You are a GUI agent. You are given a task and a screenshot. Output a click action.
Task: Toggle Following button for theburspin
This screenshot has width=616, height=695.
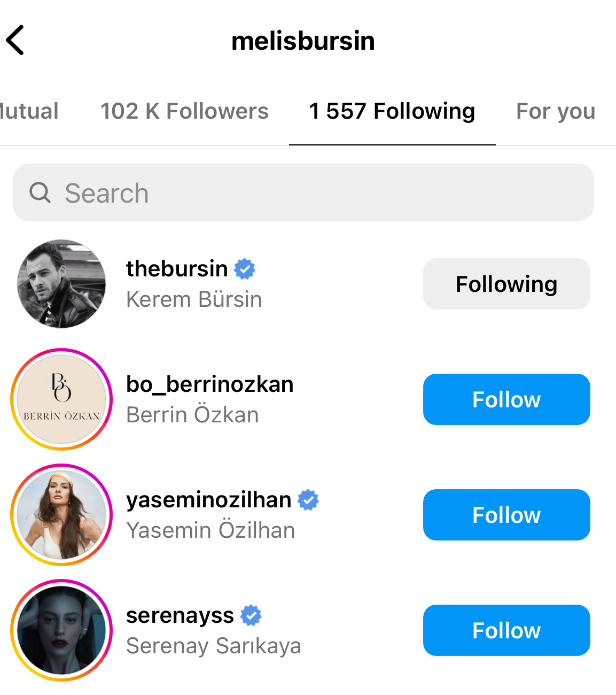pos(506,284)
